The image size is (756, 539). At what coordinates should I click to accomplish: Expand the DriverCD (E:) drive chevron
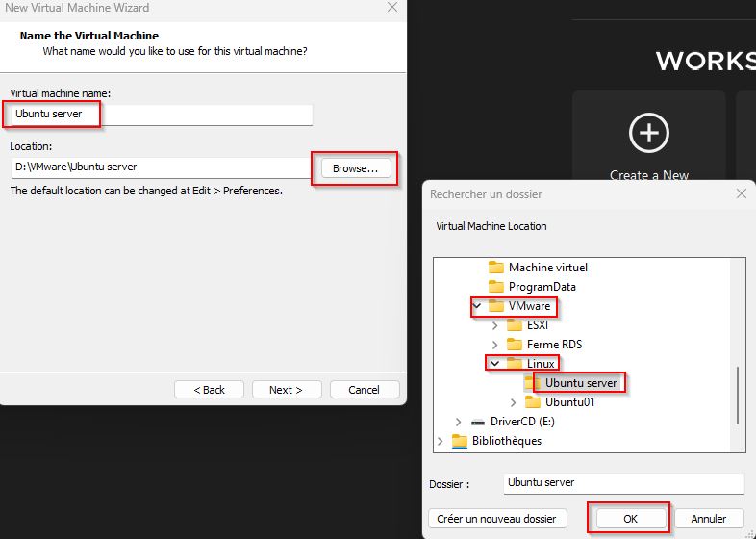458,422
